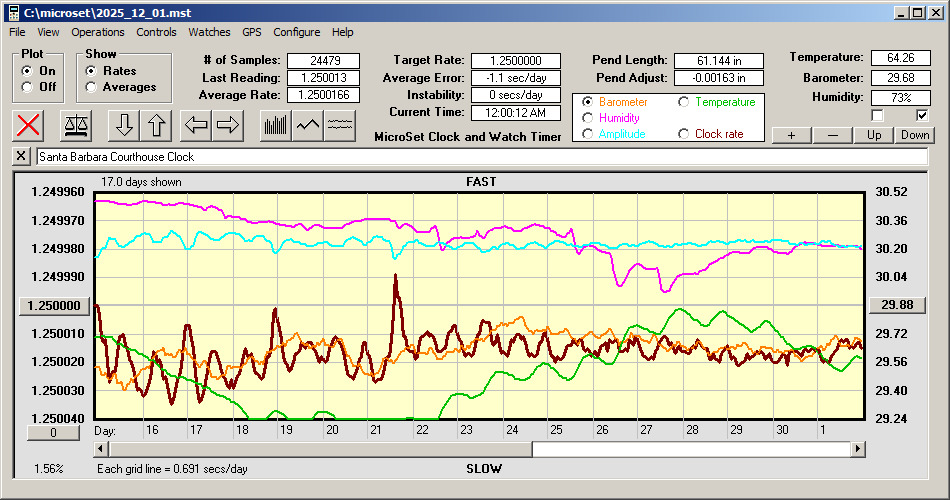Click the balance scale icon
This screenshot has height=500, width=950.
click(x=76, y=125)
